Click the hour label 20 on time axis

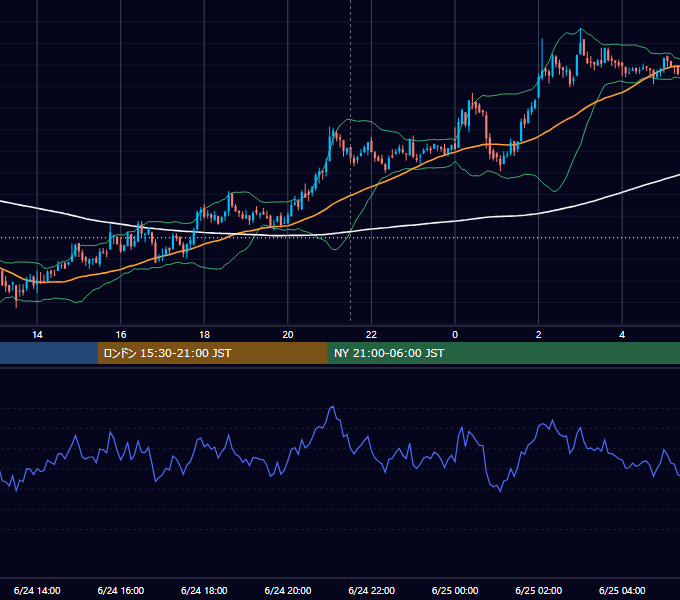coord(288,334)
